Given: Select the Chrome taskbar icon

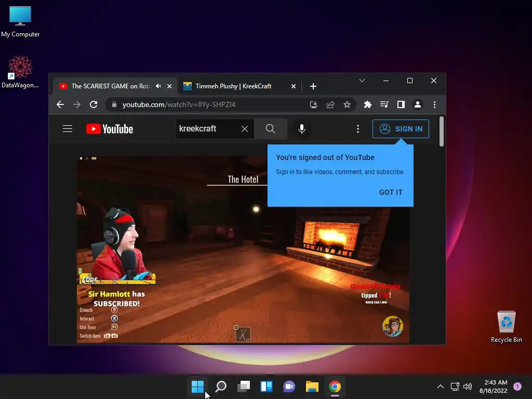Looking at the screenshot, I should [335, 387].
